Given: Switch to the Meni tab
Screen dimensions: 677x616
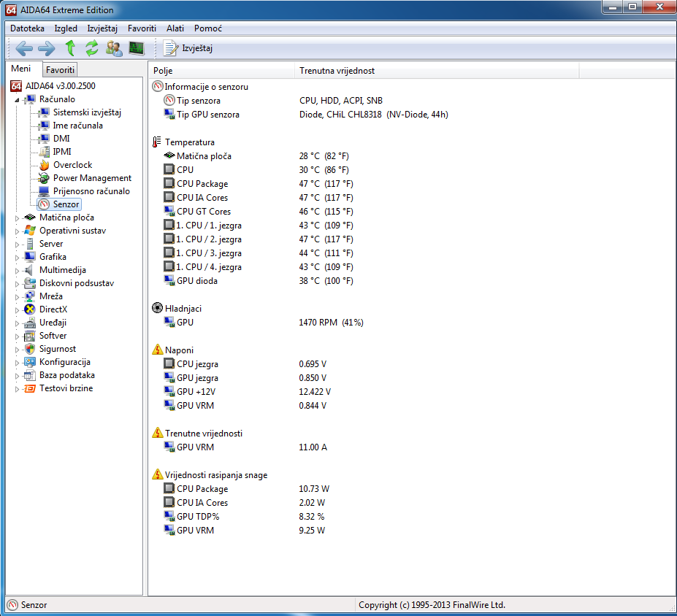Looking at the screenshot, I should (x=21, y=69).
